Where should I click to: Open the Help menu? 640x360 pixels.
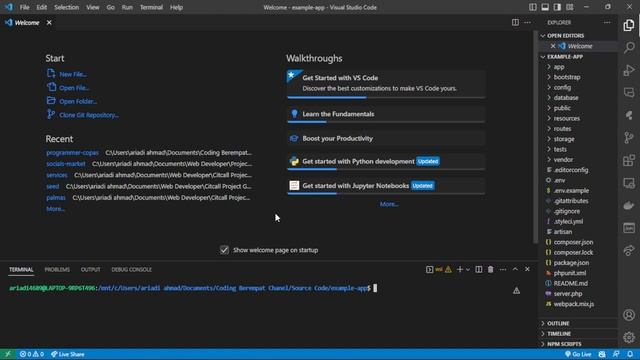tap(176, 7)
